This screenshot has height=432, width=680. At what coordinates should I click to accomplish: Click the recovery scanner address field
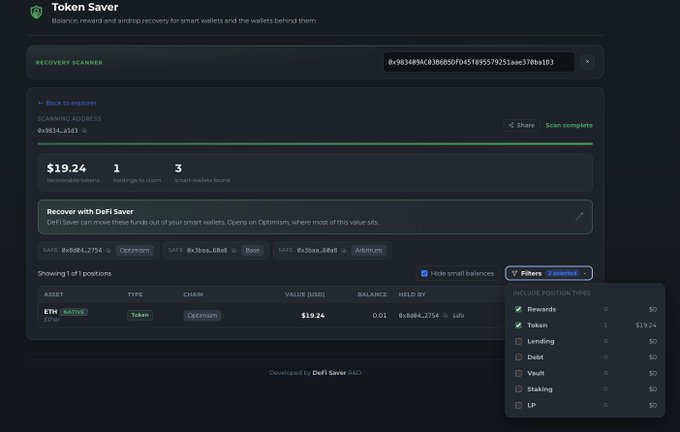(x=479, y=62)
